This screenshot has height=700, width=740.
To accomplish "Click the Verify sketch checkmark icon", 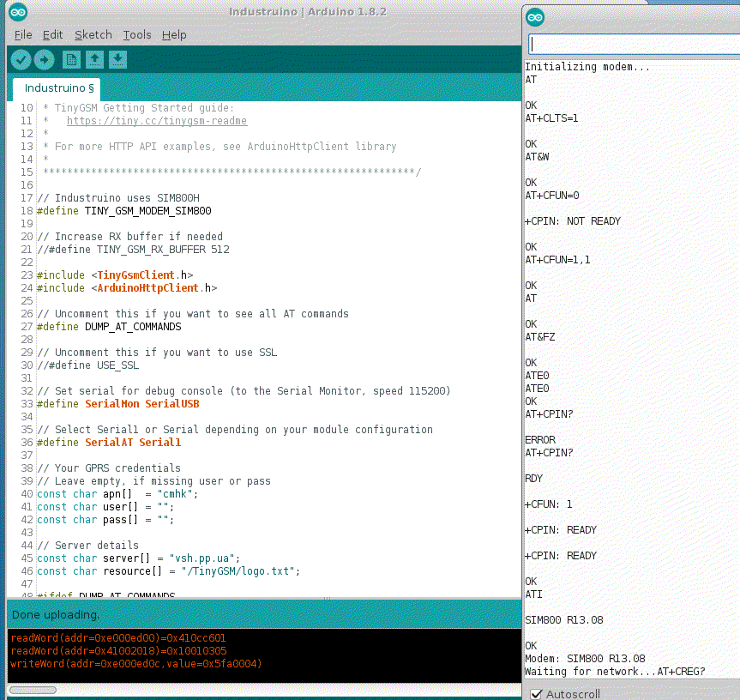I will (21, 59).
